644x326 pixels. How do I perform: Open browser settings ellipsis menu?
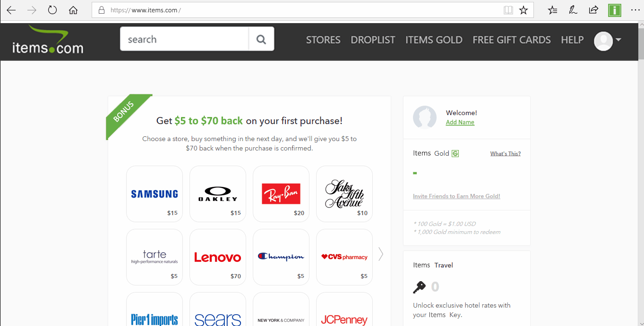(635, 10)
